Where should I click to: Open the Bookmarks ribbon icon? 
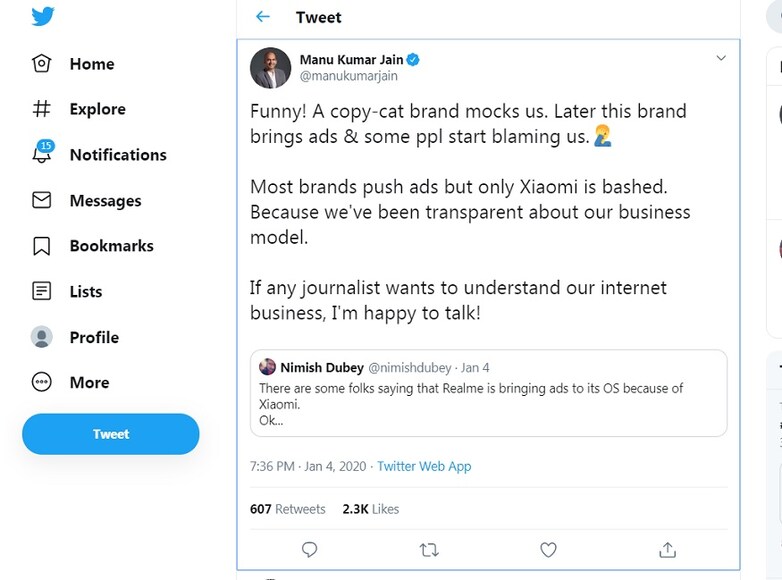(x=42, y=246)
